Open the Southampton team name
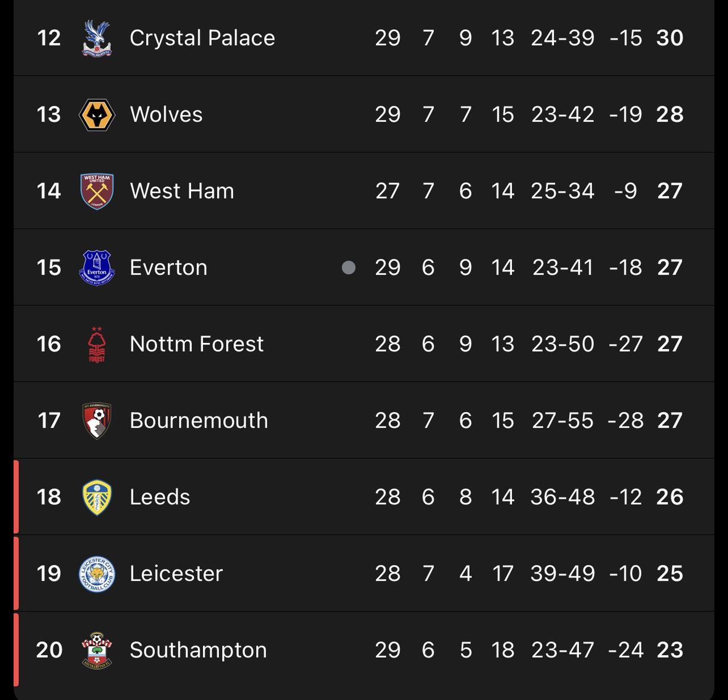728x700 pixels. click(x=198, y=650)
